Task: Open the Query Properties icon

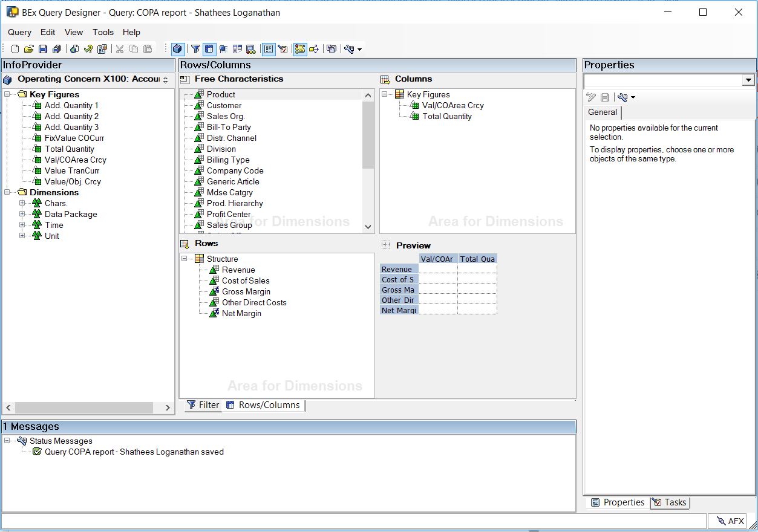Action: pos(102,49)
